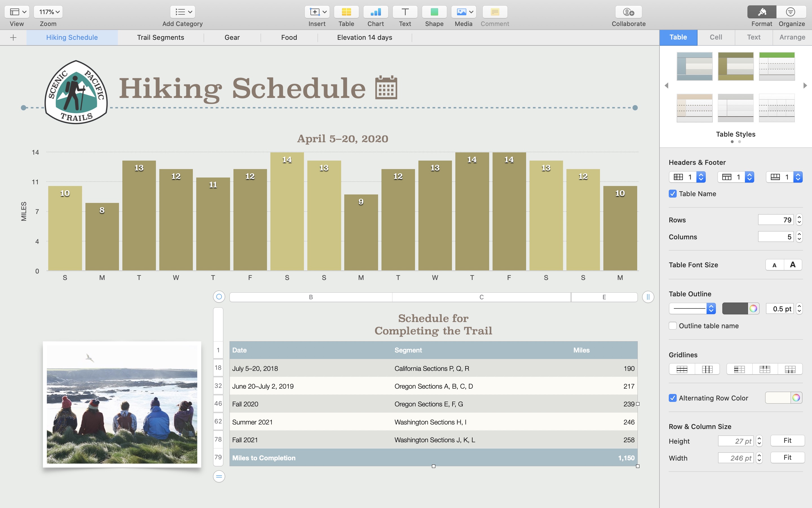Click the Table toolbar icon

pos(346,12)
